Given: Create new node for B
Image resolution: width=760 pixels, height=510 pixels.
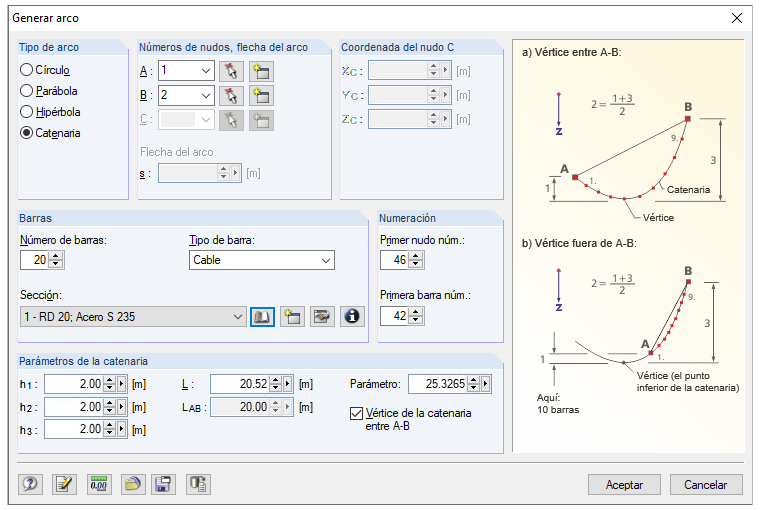Looking at the screenshot, I should pyautogui.click(x=261, y=96).
